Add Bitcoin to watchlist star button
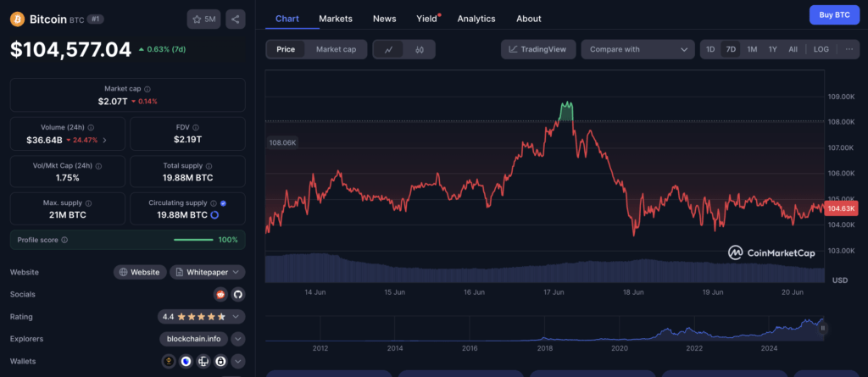868x377 pixels. (203, 19)
